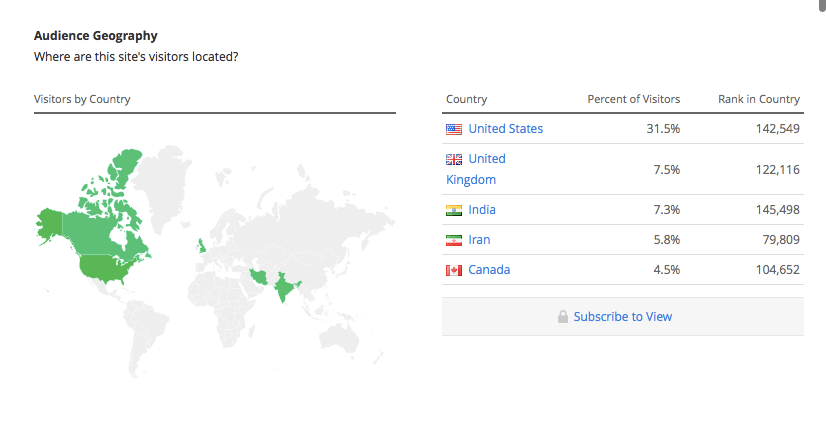Select the United States on the map

click(109, 267)
